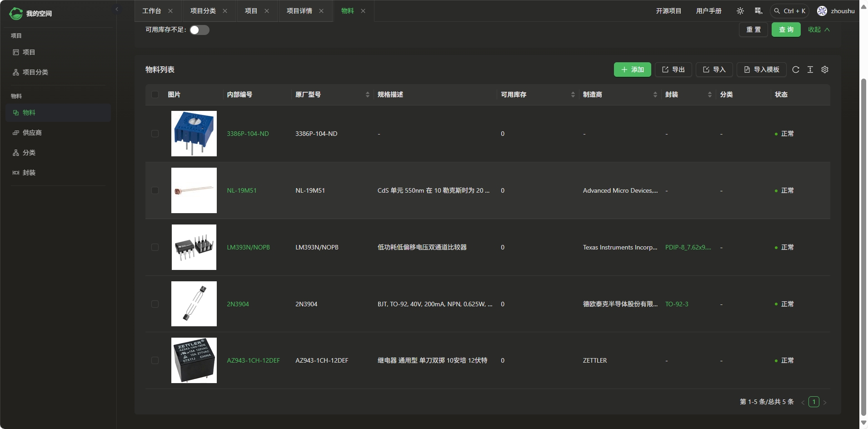The image size is (868, 429).
Task: Sort by the 制造商 column
Action: click(x=655, y=95)
